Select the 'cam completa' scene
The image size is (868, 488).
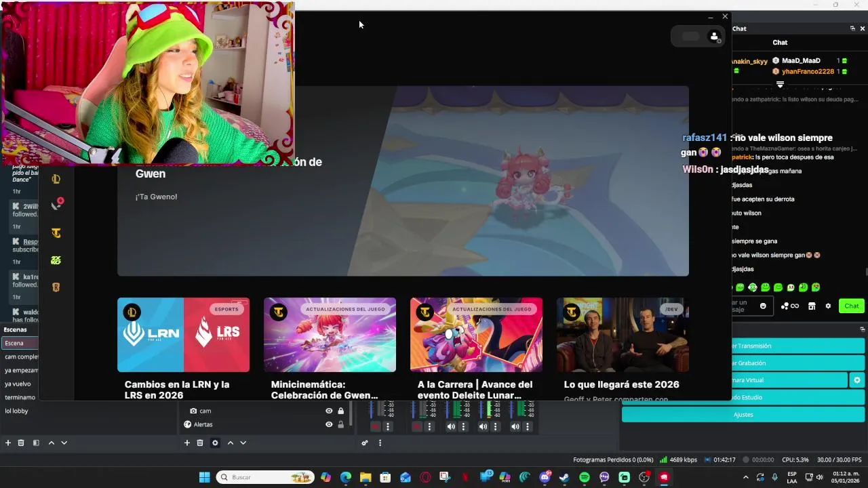point(20,357)
